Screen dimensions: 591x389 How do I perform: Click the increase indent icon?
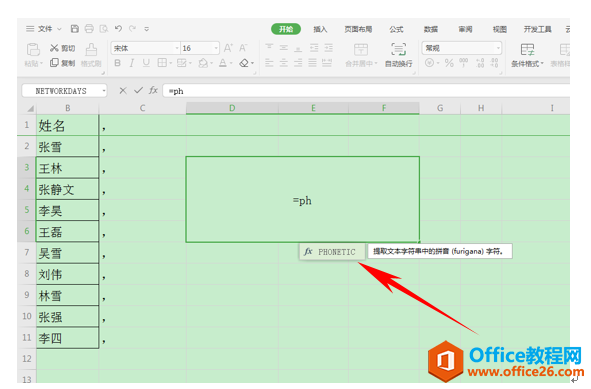[329, 47]
